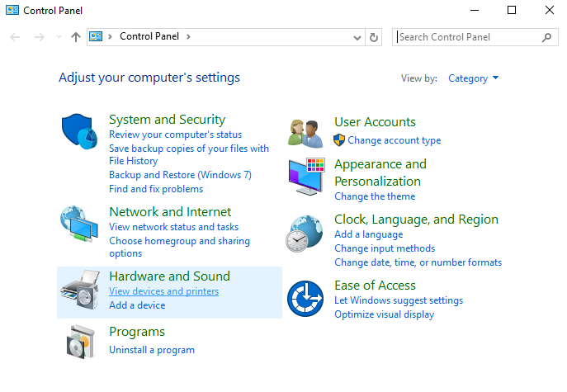Refresh the Control Panel view
567x392 pixels.
pyautogui.click(x=374, y=37)
